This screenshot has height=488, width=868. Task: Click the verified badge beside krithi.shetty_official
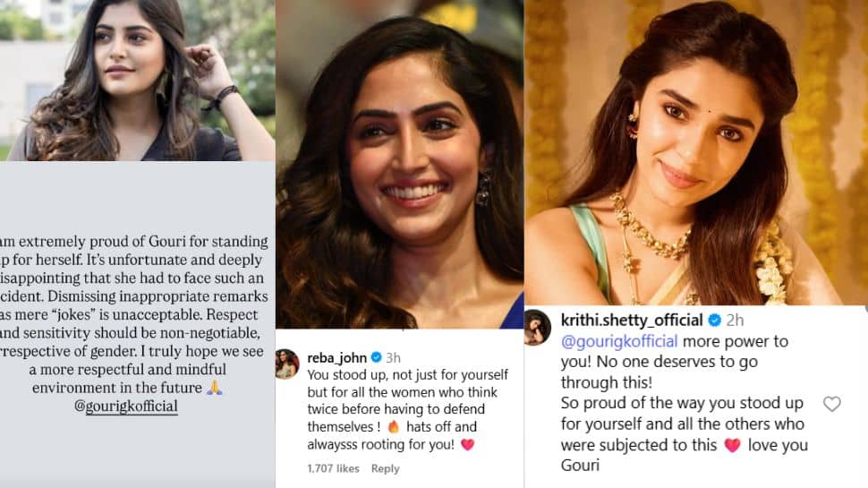coord(715,320)
